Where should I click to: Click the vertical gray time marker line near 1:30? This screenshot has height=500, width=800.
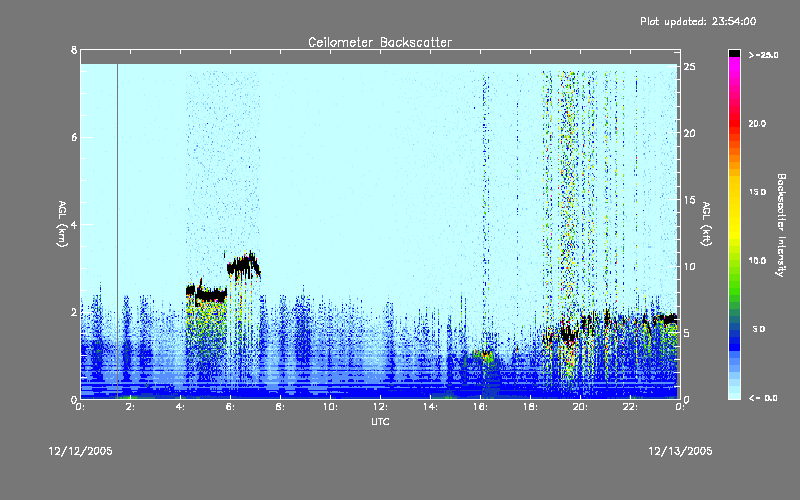118,231
